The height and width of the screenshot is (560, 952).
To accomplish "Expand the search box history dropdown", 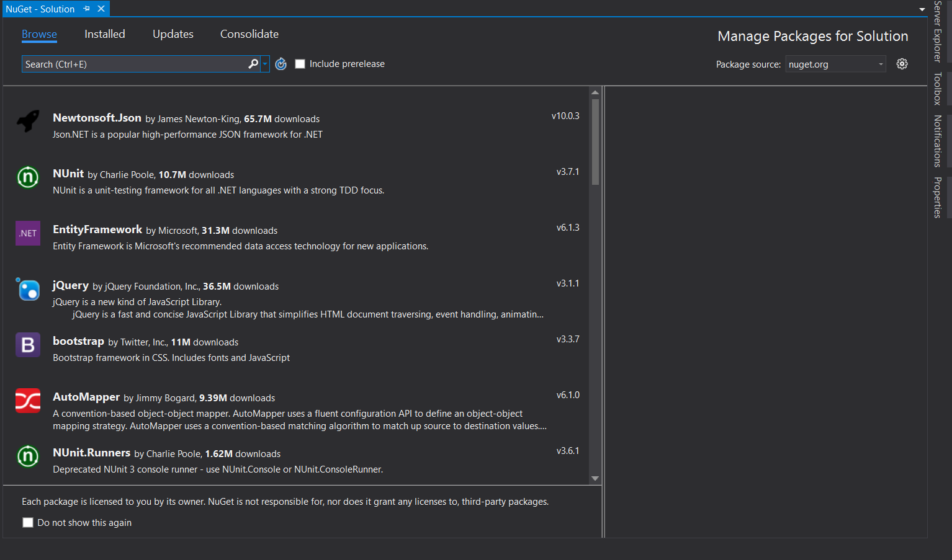I will coord(265,64).
